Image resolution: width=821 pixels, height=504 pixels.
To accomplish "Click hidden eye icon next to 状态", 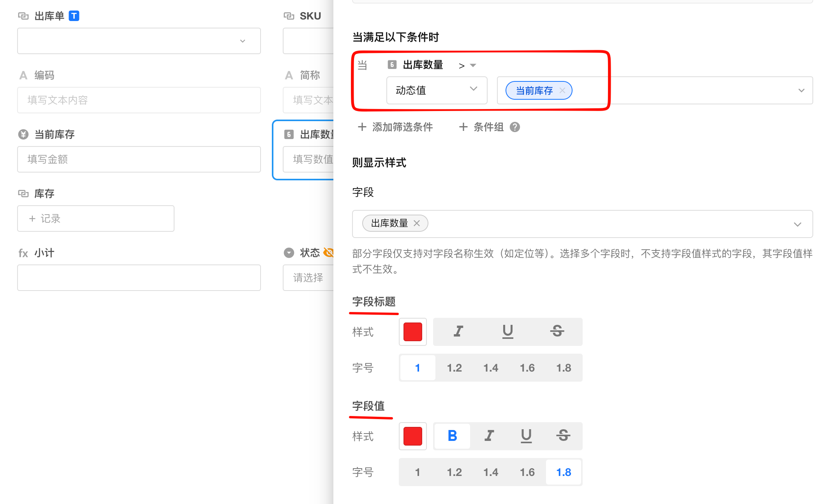I will (x=329, y=253).
